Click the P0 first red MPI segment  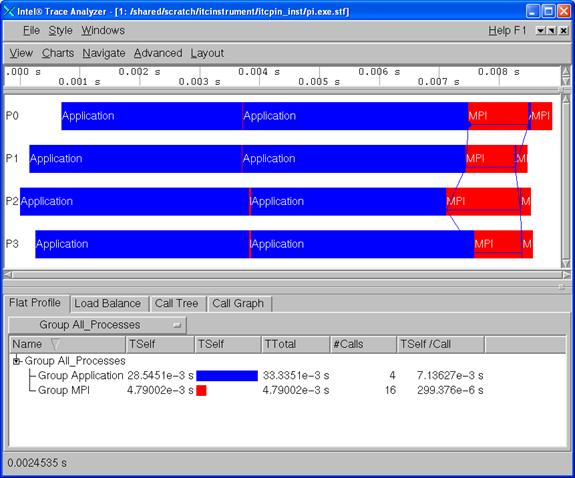[498, 116]
